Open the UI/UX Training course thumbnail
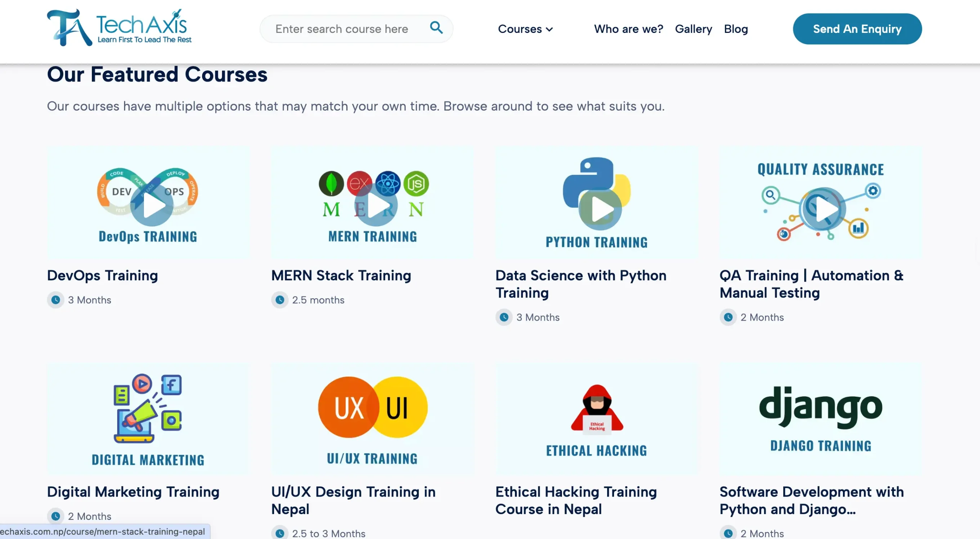980x539 pixels. click(372, 419)
